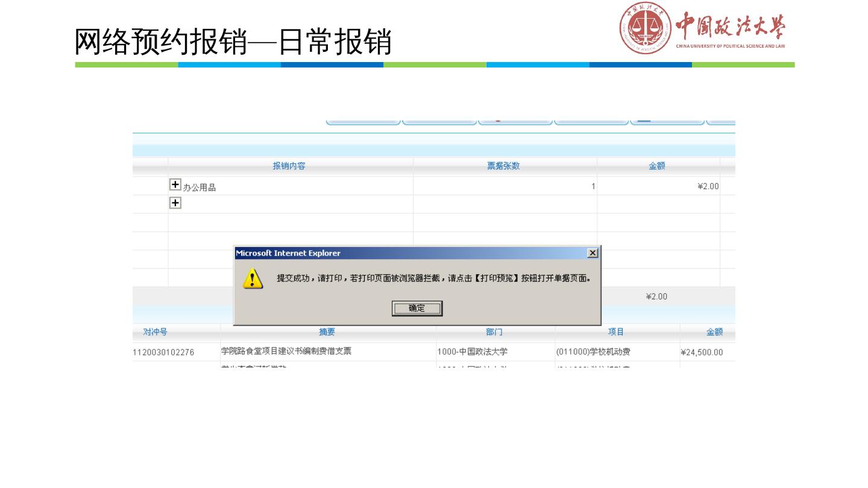This screenshot has width=868, height=488.
Task: Click the ¥2.00 total amount
Action: point(656,296)
